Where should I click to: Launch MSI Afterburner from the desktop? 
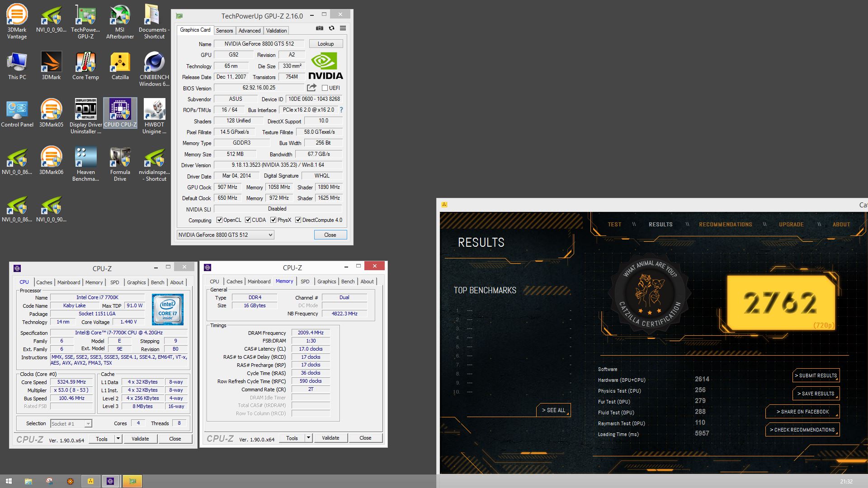[120, 21]
